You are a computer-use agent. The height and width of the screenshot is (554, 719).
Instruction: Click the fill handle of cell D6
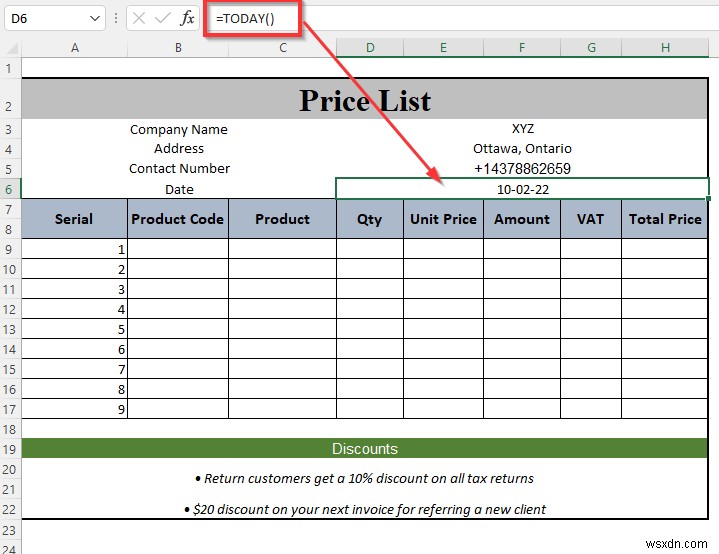pos(709,199)
